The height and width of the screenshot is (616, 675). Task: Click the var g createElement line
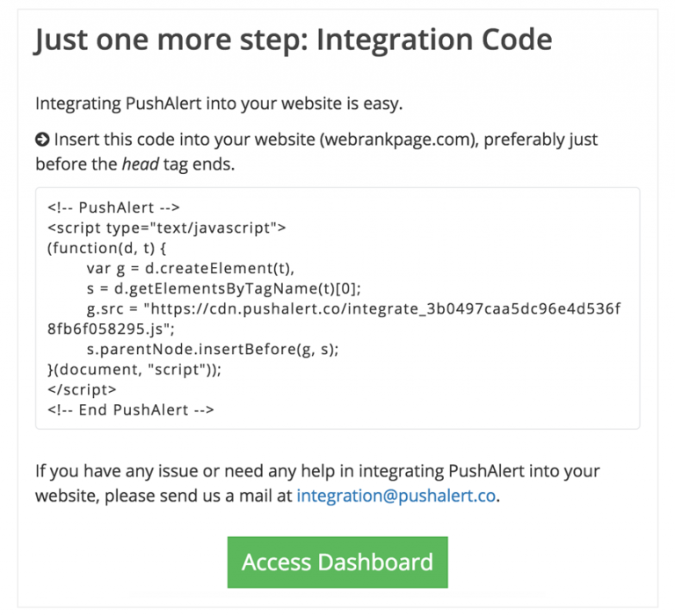(x=190, y=268)
